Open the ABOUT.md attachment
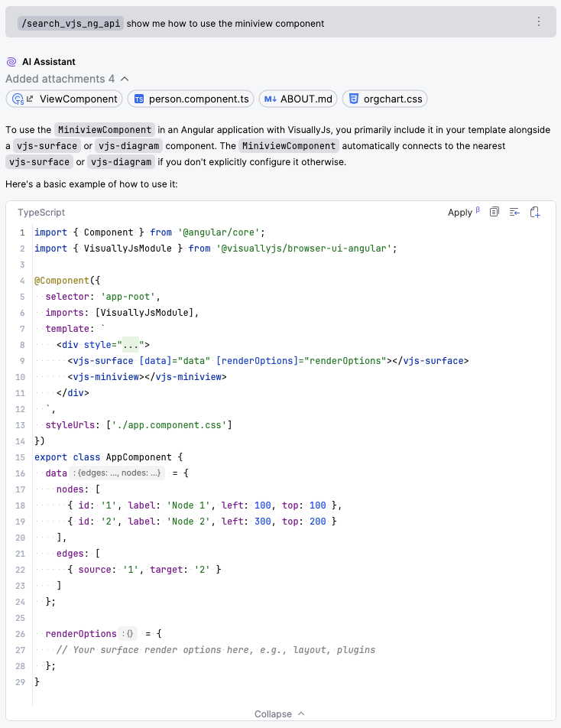 click(x=298, y=99)
